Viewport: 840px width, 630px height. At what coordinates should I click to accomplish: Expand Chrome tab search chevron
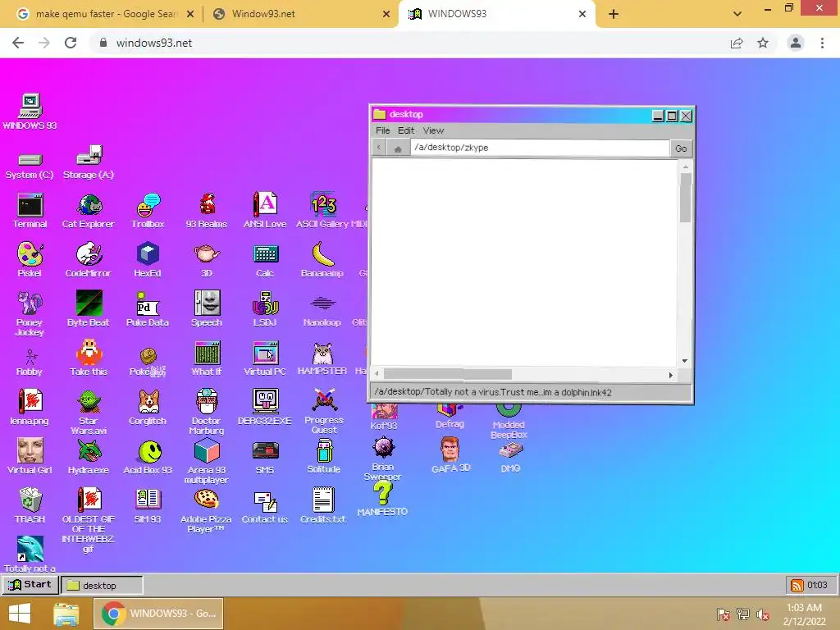pyautogui.click(x=737, y=14)
